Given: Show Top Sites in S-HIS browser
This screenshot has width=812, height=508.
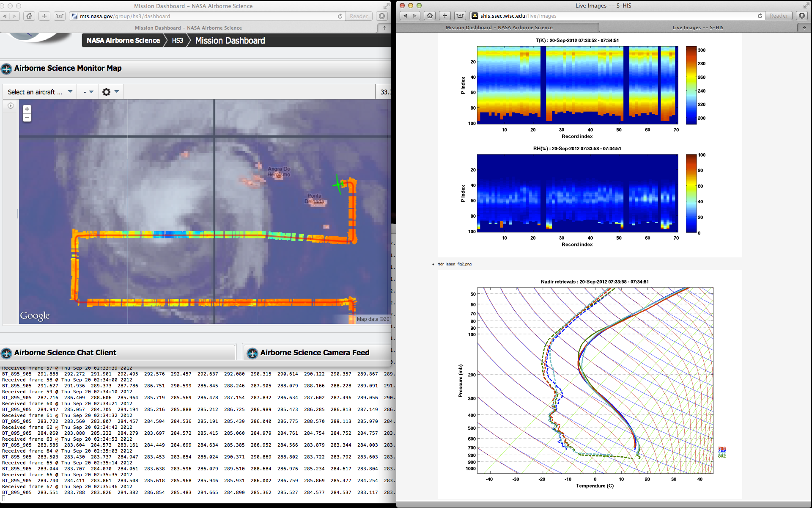Looking at the screenshot, I should coord(460,16).
